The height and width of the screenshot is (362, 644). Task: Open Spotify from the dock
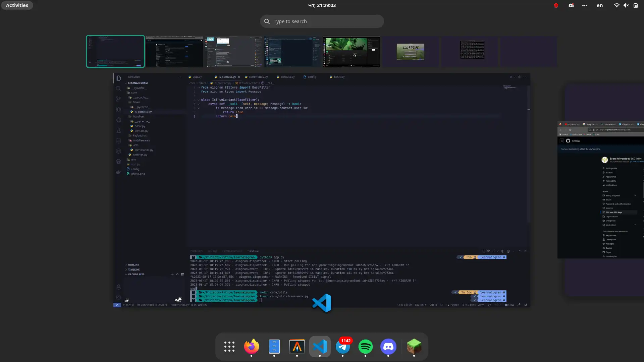[x=365, y=347]
